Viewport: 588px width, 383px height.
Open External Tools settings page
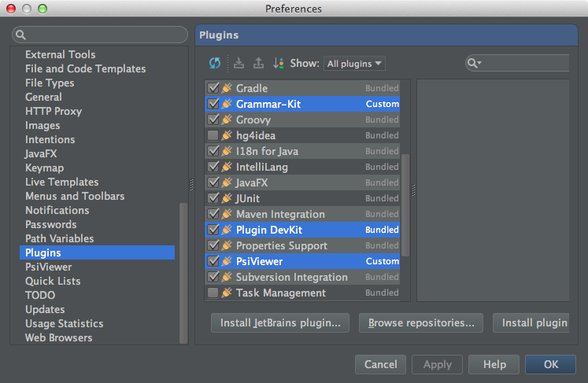60,55
